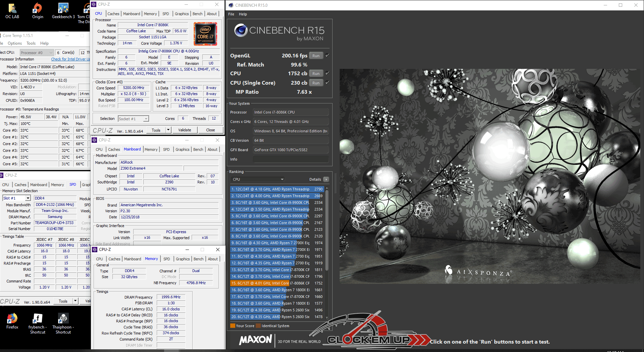Click the Intel Core i7 processor logo
644x352 pixels.
click(205, 34)
